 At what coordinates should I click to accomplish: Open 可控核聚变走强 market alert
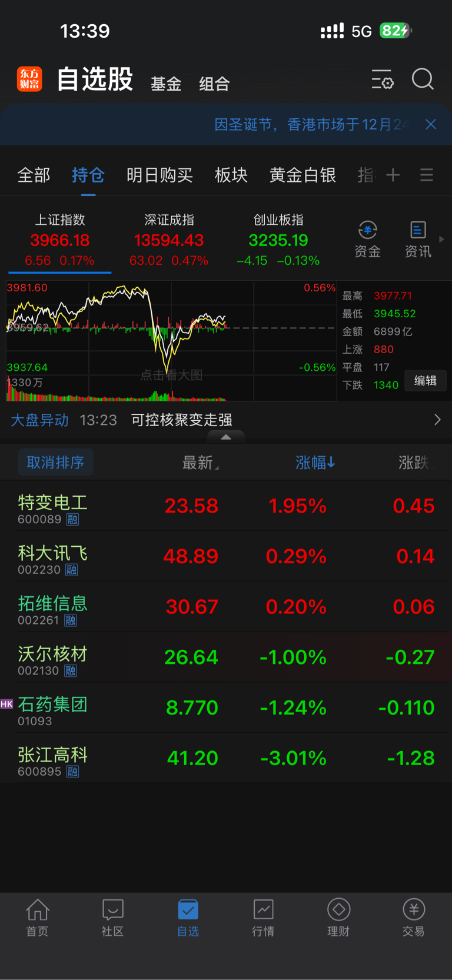tap(181, 420)
